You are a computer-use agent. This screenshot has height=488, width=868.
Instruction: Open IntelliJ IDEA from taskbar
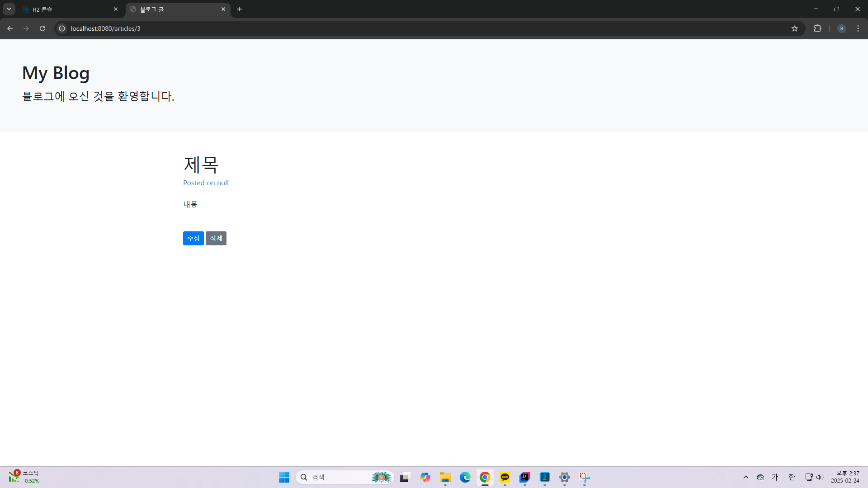pyautogui.click(x=524, y=477)
